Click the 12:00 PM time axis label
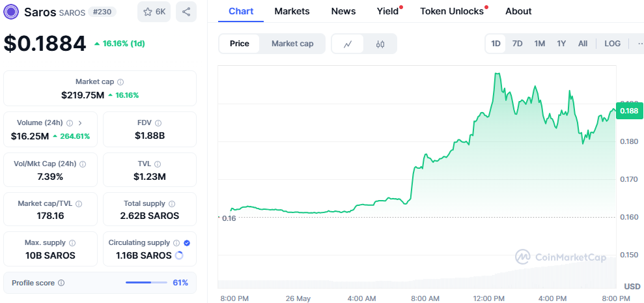 pos(488,298)
